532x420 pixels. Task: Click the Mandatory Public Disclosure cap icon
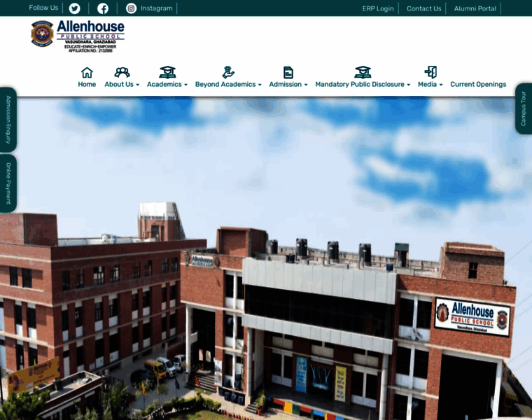coord(363,72)
